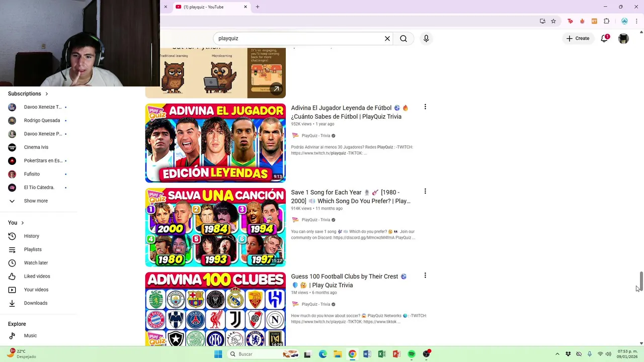644x362 pixels.
Task: Open Spotify from taskbar
Action: (412, 354)
